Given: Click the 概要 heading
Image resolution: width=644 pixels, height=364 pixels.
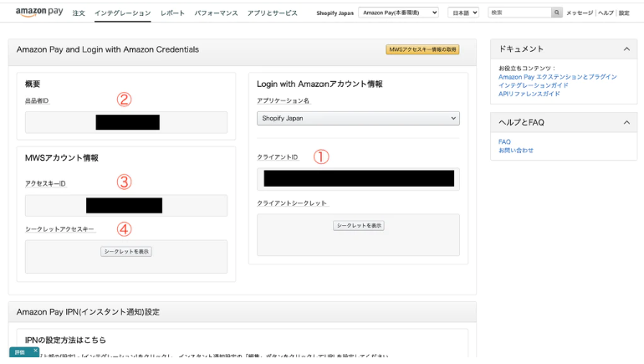Looking at the screenshot, I should [33, 84].
